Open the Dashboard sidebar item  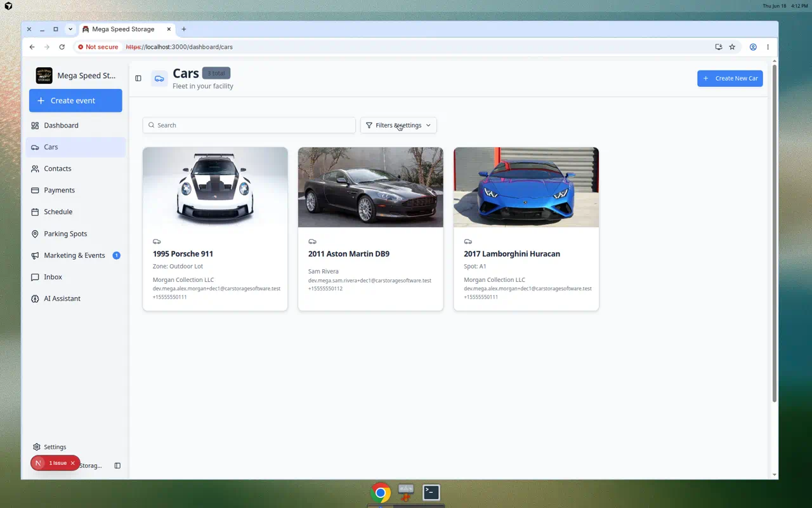pos(75,125)
